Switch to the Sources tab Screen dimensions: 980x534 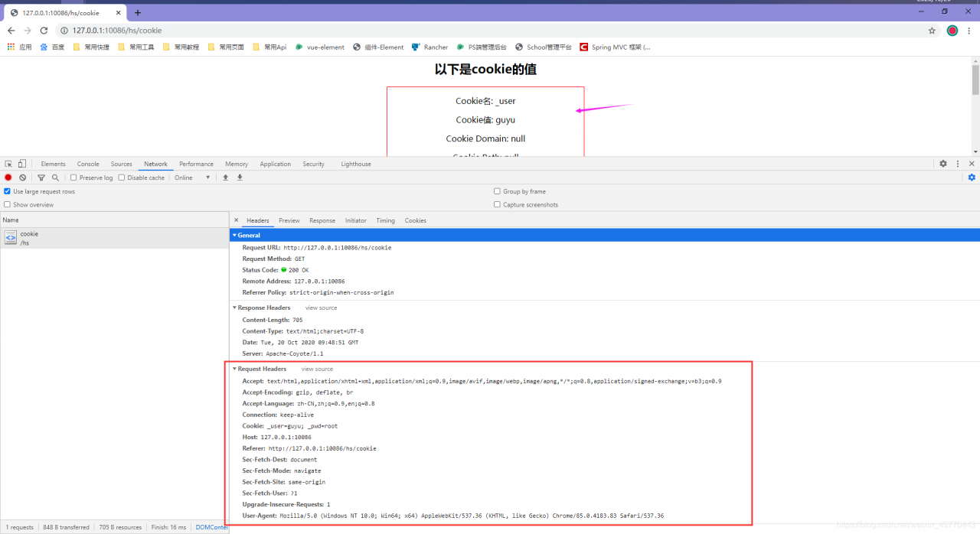(x=122, y=164)
